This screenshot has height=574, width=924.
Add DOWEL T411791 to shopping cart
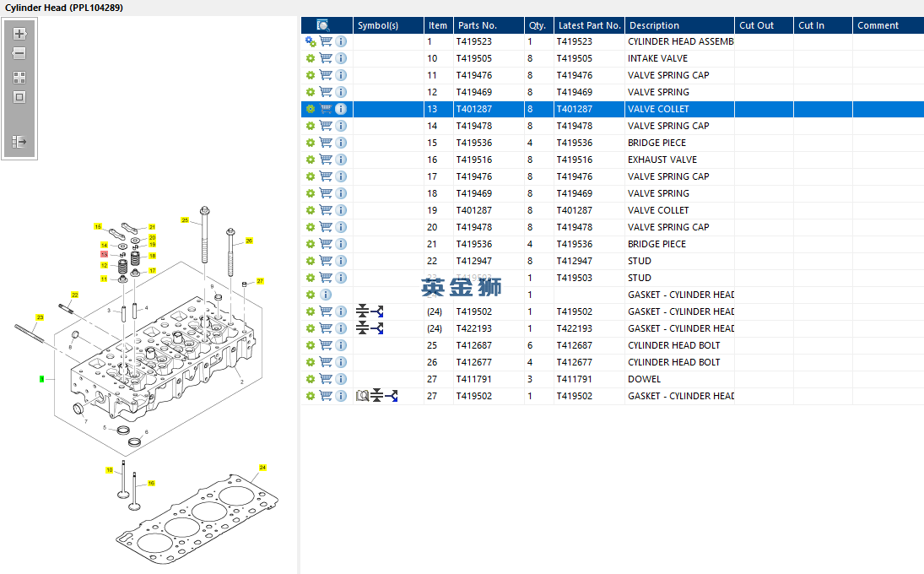[326, 379]
